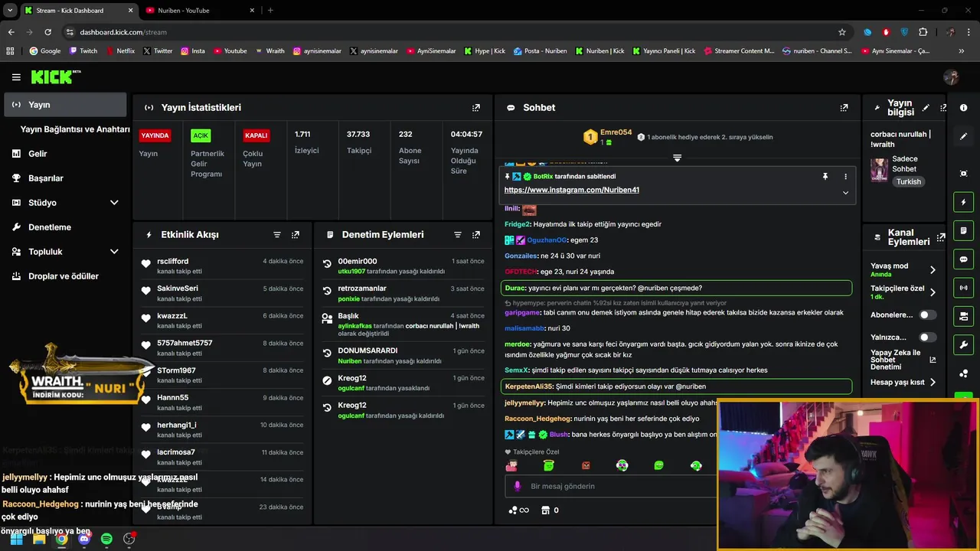Open Droplar ve ödüller in sidebar
This screenshot has width=980, height=551.
point(65,276)
